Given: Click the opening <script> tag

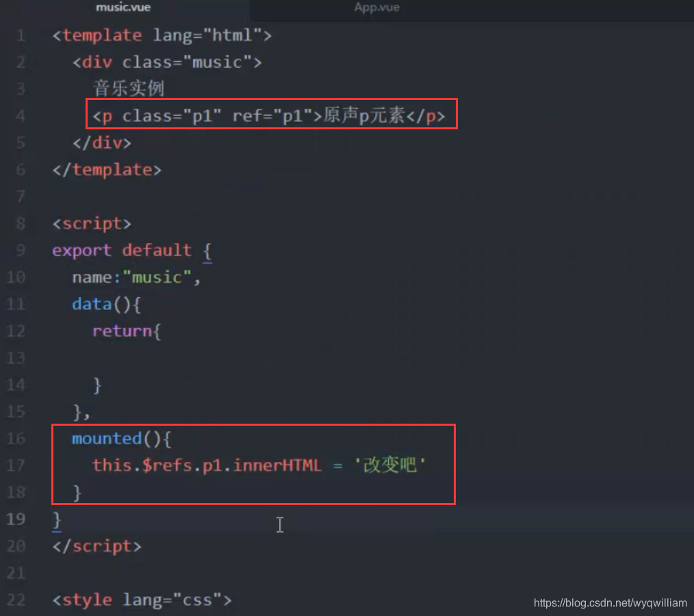Looking at the screenshot, I should [92, 224].
